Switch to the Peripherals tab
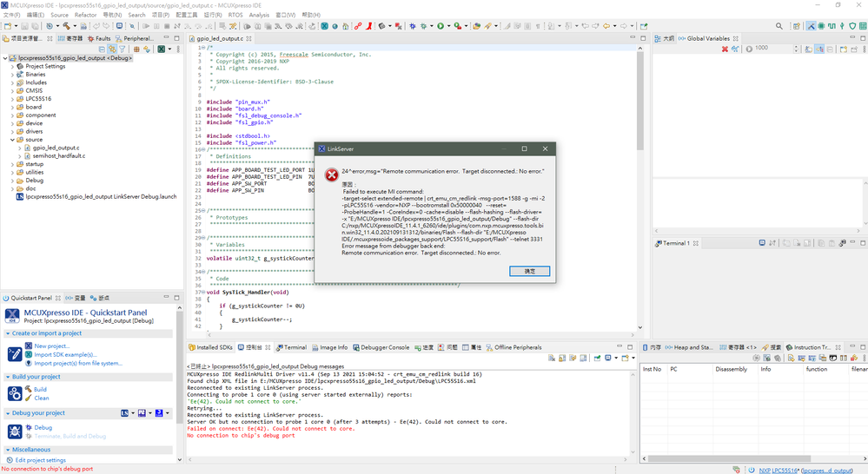 coord(134,39)
